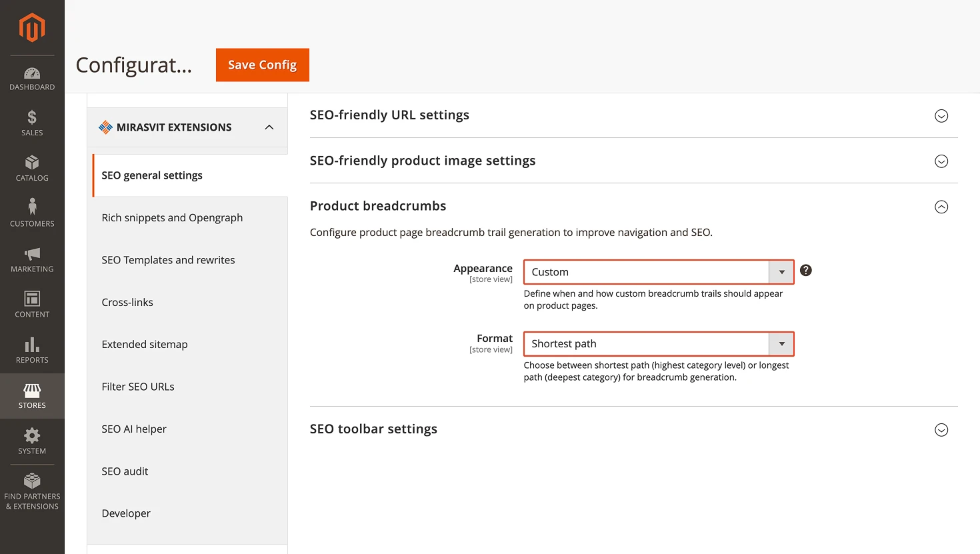
Task: Collapse the Mirasvit Extensions section
Action: pyautogui.click(x=269, y=127)
